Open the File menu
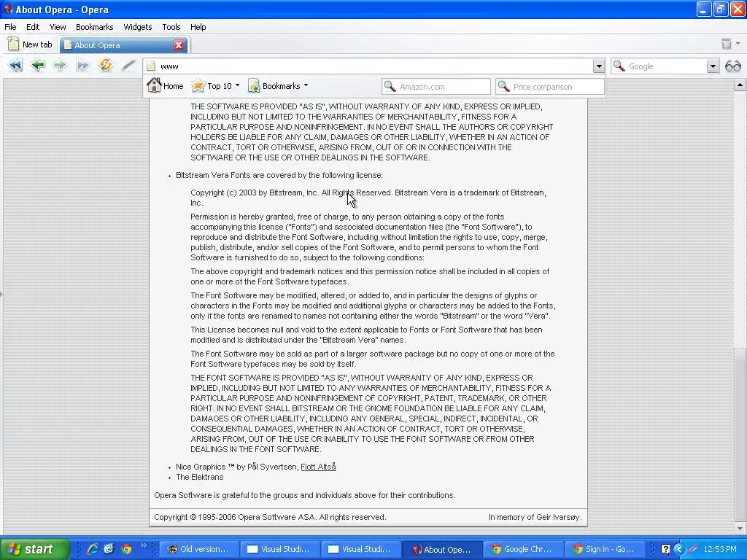 tap(10, 27)
